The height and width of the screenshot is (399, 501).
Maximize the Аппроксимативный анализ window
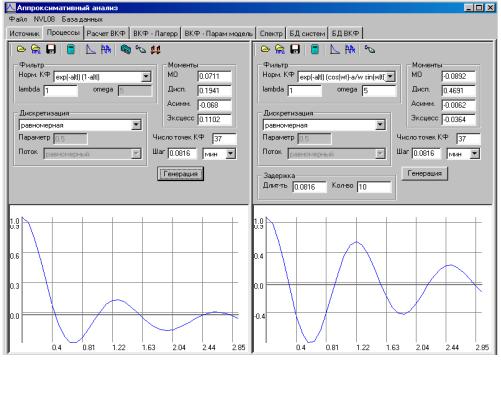point(479,7)
